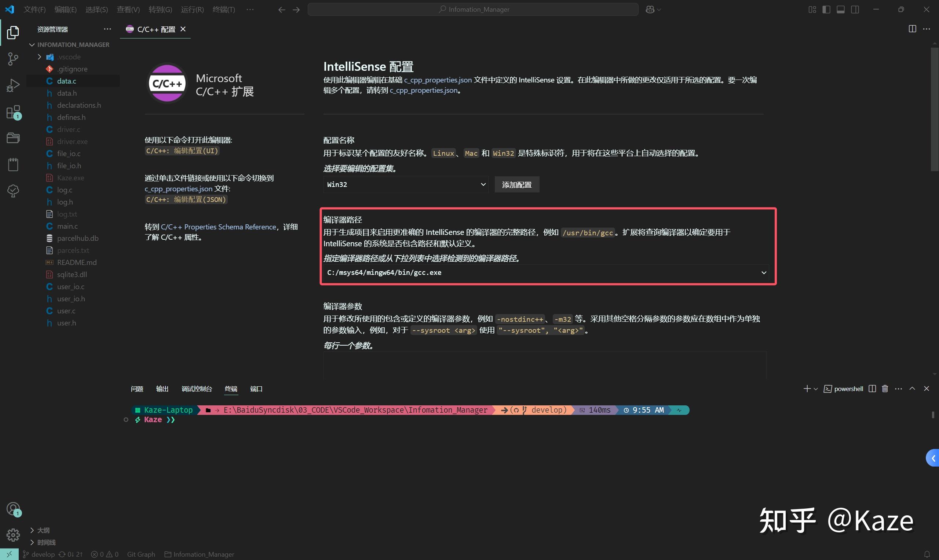
Task: Create a new terminal with plus icon
Action: 807,389
